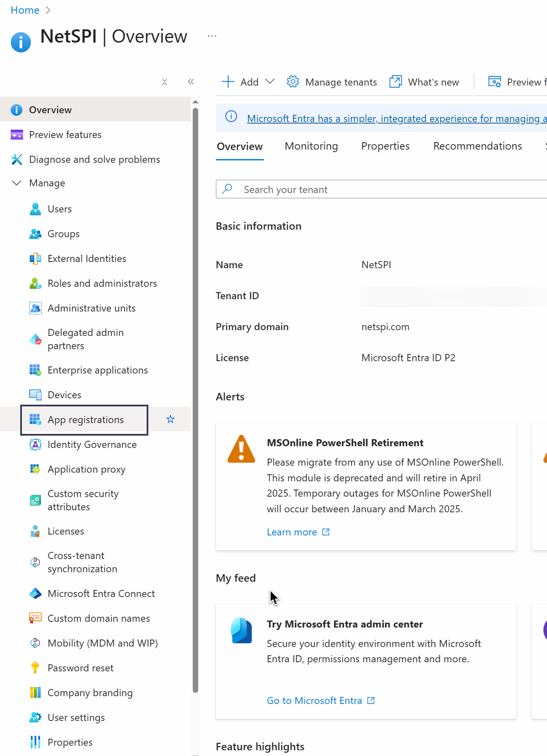Screen dimensions: 547x756
Task: Click the Licenses icon
Action: point(35,532)
